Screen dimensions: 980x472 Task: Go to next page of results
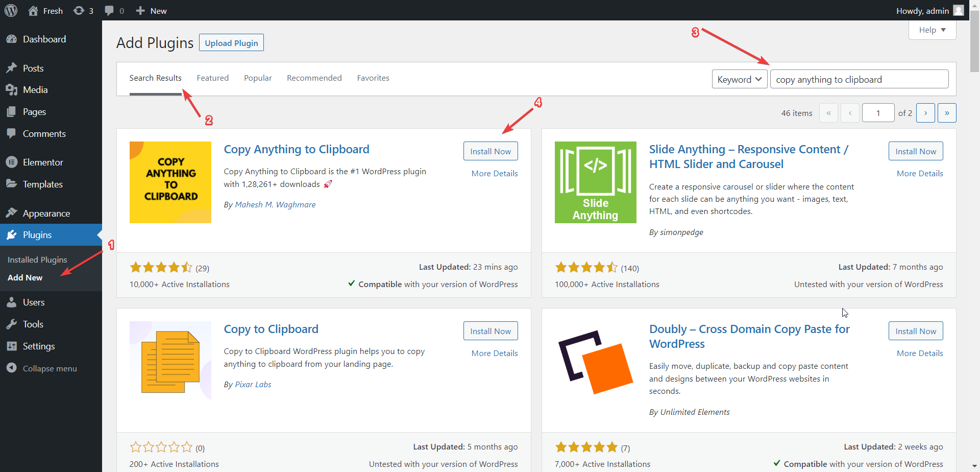tap(925, 113)
